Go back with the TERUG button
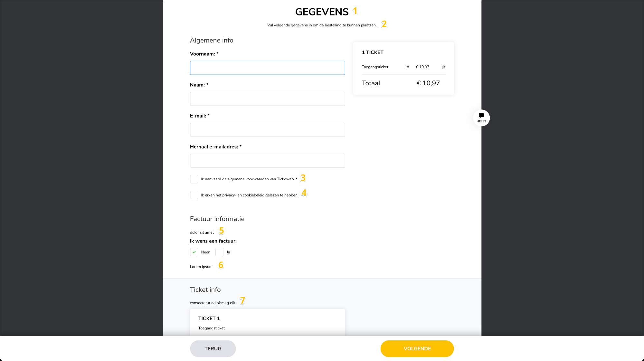The width and height of the screenshot is (644, 361). point(213,349)
